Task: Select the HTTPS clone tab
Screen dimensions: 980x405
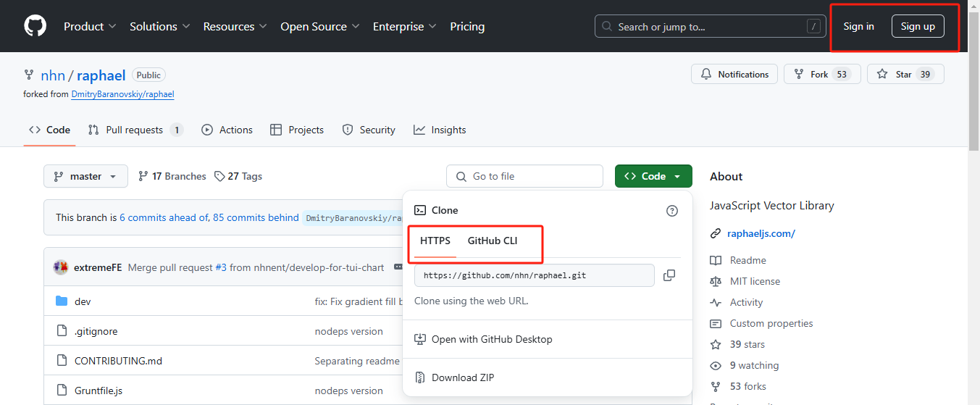Action: (435, 241)
